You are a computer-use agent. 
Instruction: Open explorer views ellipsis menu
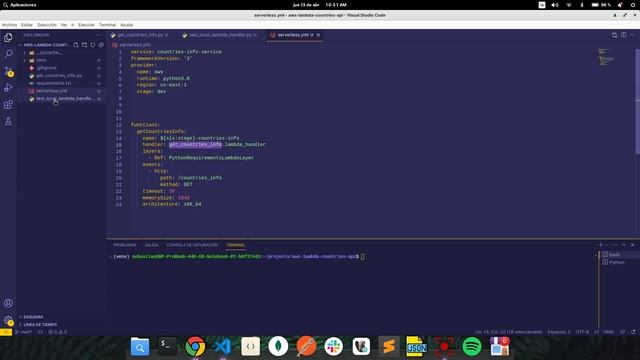[98, 35]
